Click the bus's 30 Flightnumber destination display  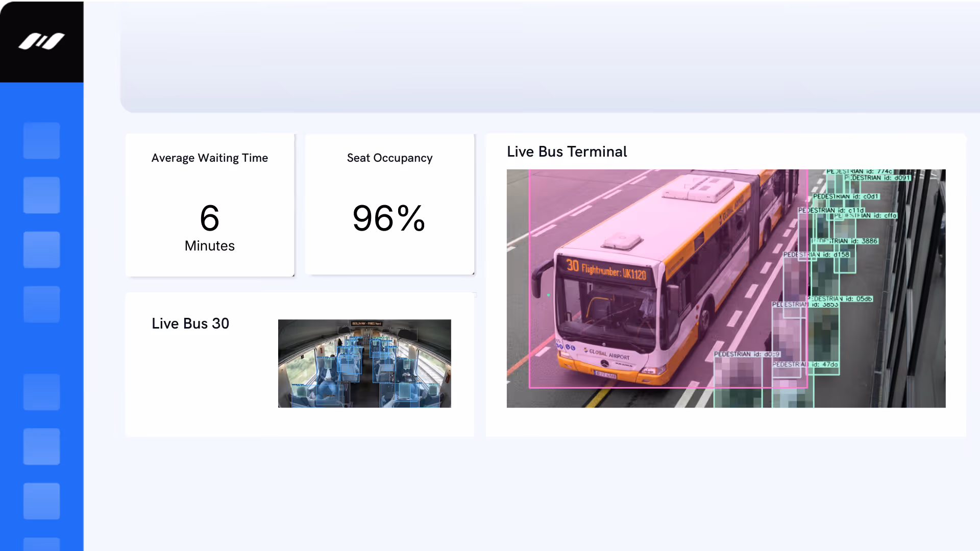point(606,270)
